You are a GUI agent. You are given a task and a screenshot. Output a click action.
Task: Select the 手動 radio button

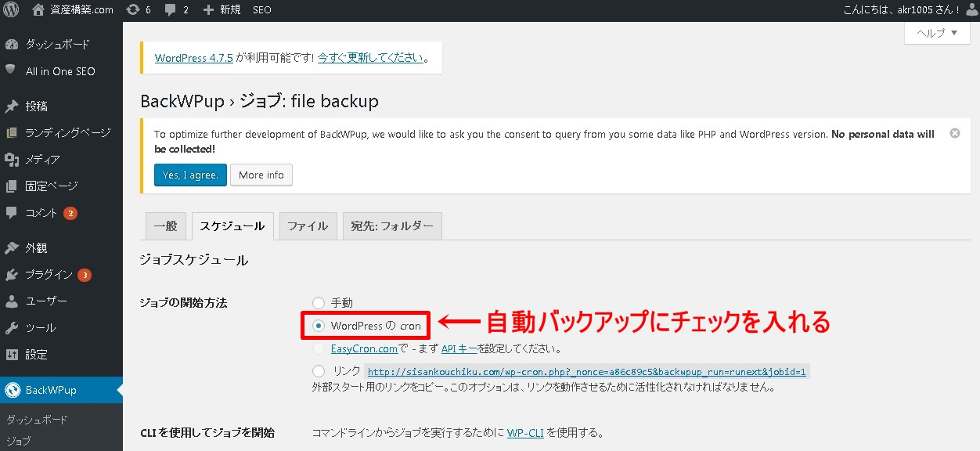pyautogui.click(x=318, y=303)
